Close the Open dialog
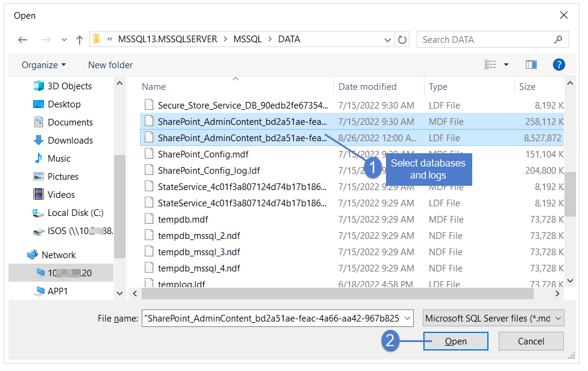 564,15
